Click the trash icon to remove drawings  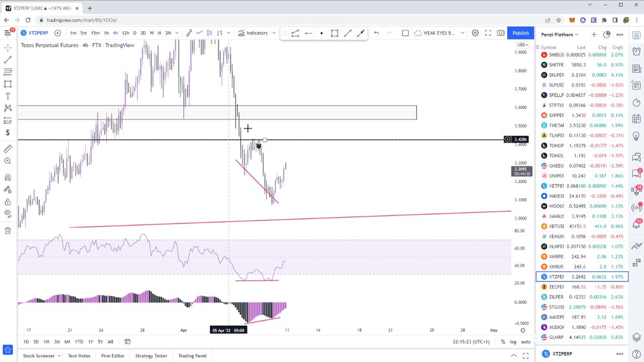tap(8, 230)
